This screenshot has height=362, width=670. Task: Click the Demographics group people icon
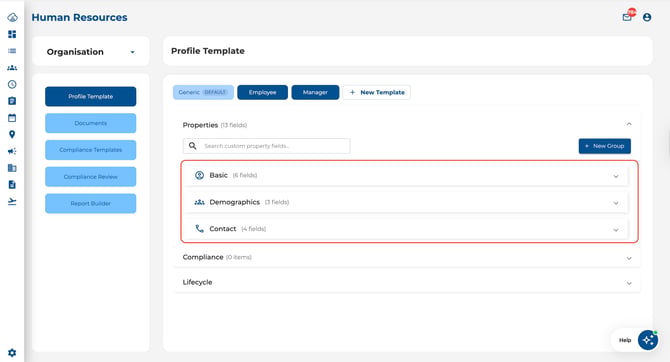[x=199, y=202]
